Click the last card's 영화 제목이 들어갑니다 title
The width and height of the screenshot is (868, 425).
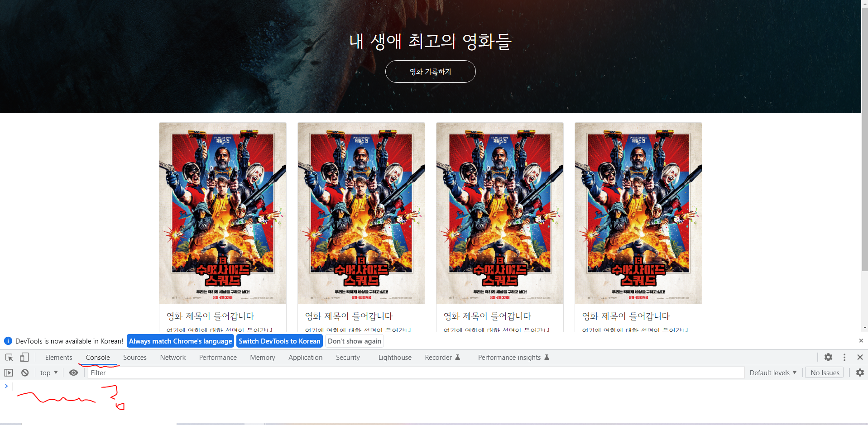tap(626, 316)
